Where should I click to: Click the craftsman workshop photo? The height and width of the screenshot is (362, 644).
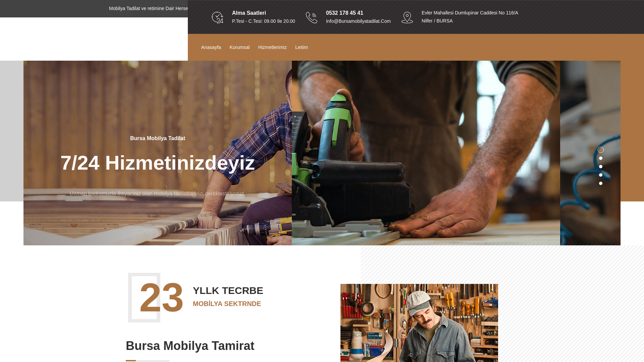click(x=419, y=323)
